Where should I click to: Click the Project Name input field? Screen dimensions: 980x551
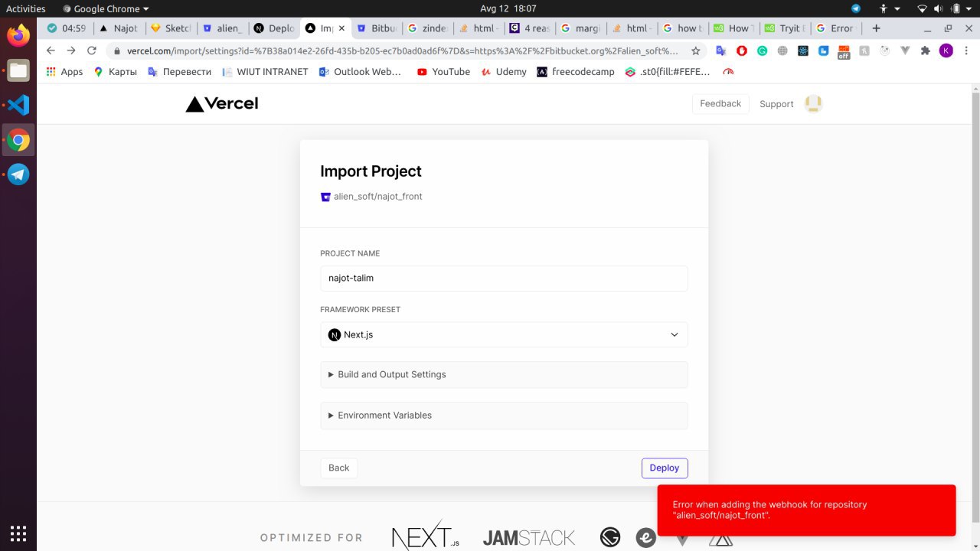point(504,278)
